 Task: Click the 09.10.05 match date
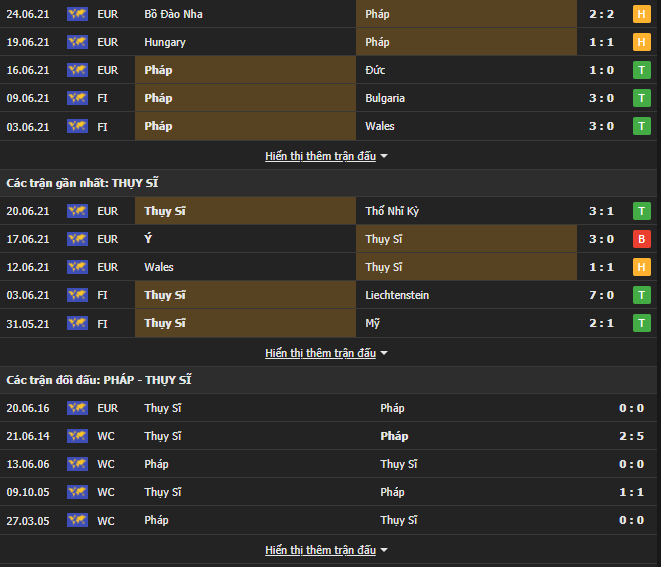(x=27, y=492)
